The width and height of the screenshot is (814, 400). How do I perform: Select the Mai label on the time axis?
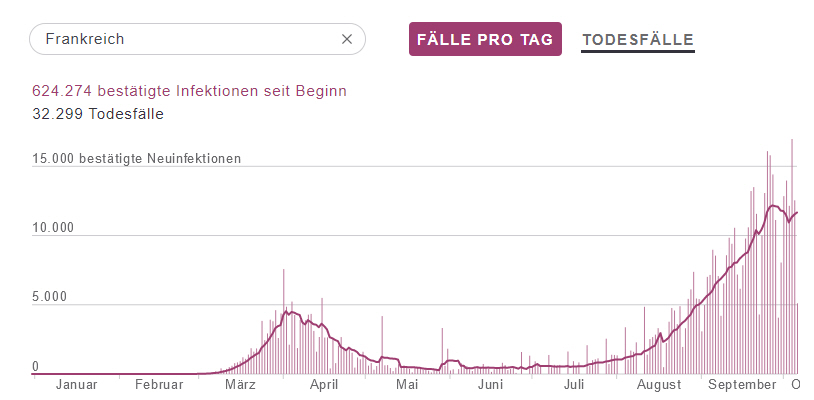click(x=407, y=385)
